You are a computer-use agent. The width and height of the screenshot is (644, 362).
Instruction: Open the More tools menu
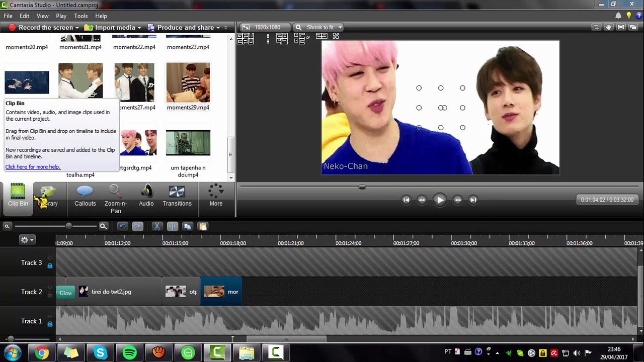(216, 195)
